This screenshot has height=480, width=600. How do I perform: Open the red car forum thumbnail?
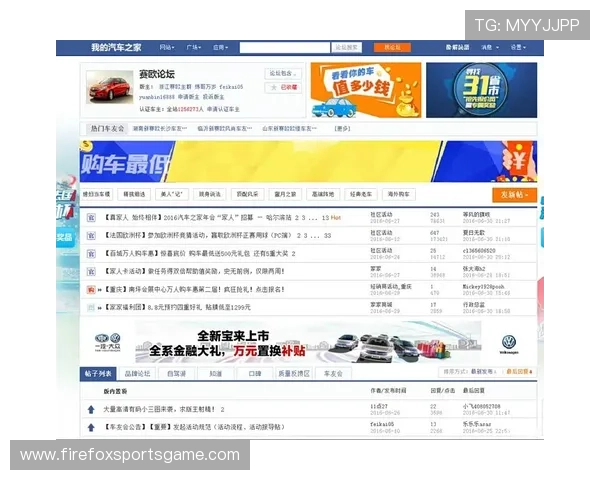(110, 87)
